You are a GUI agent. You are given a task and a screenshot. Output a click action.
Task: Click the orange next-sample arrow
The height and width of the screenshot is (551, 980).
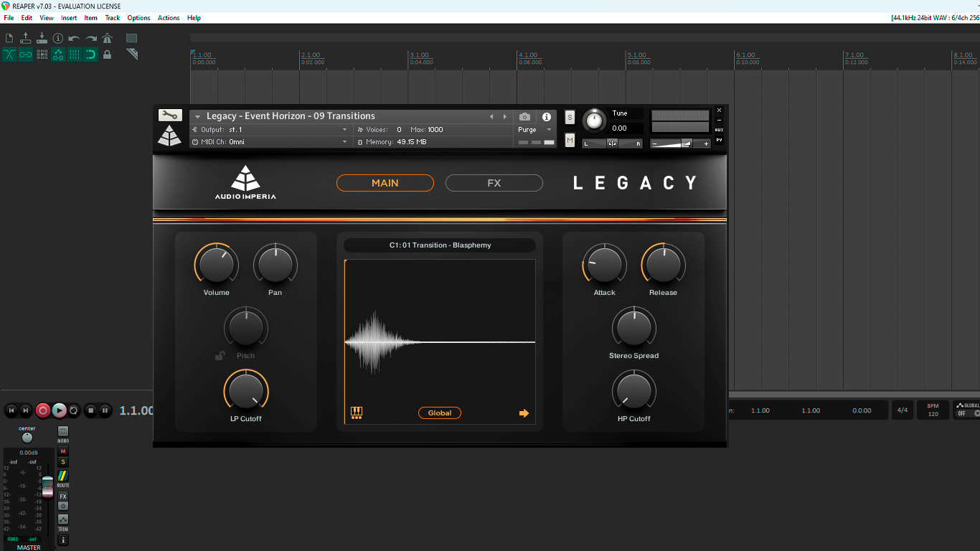click(524, 413)
